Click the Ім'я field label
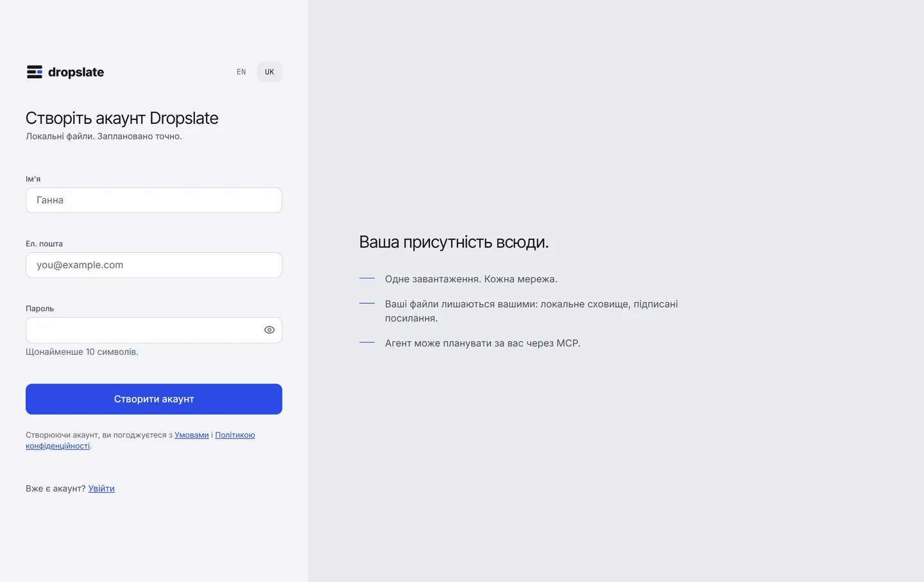The width and height of the screenshot is (924, 582). pos(33,179)
